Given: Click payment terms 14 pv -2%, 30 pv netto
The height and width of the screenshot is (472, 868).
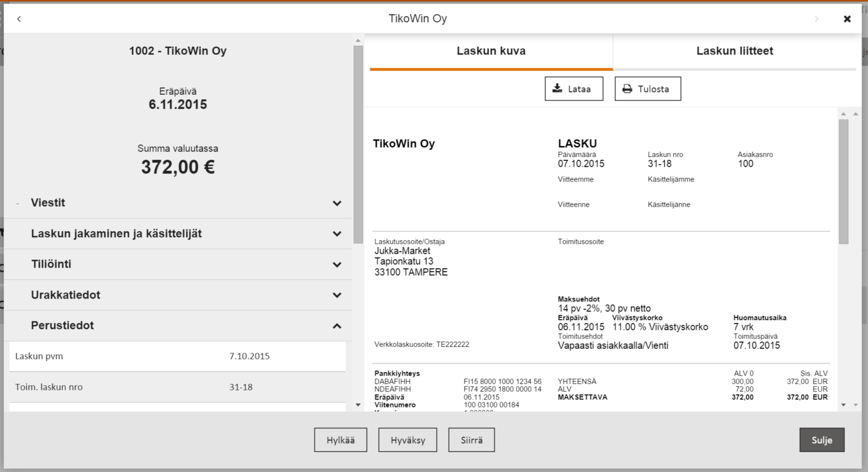Looking at the screenshot, I should point(604,308).
